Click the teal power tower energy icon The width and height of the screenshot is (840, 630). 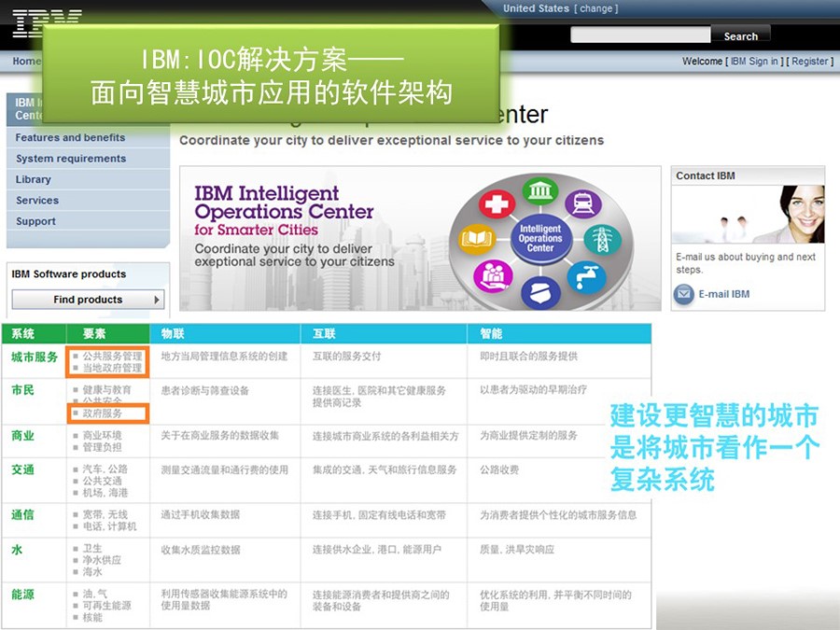603,239
